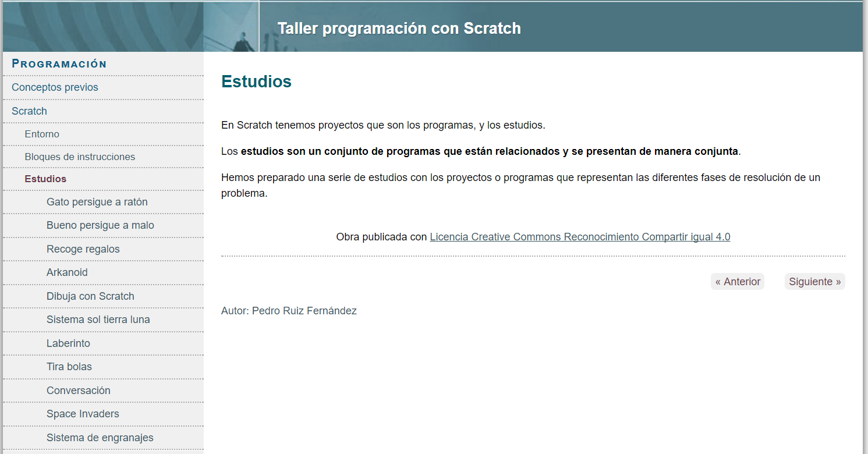Go to Sistema de engranajes

tap(100, 438)
